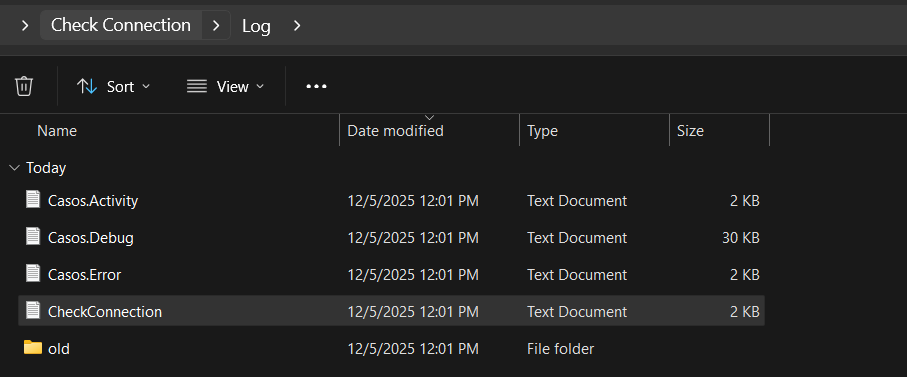The height and width of the screenshot is (377, 907).
Task: Sort by Date modified column header
Action: coord(395,131)
